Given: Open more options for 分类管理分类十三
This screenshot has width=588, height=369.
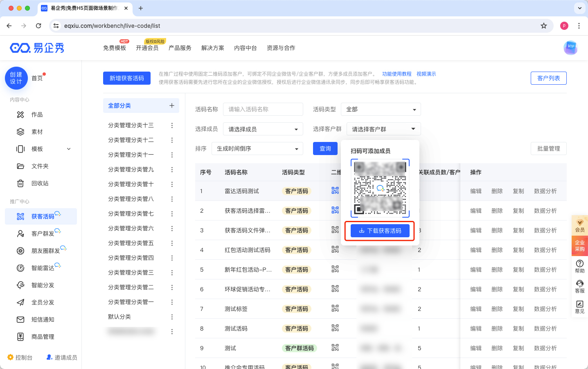Looking at the screenshot, I should coord(172,125).
